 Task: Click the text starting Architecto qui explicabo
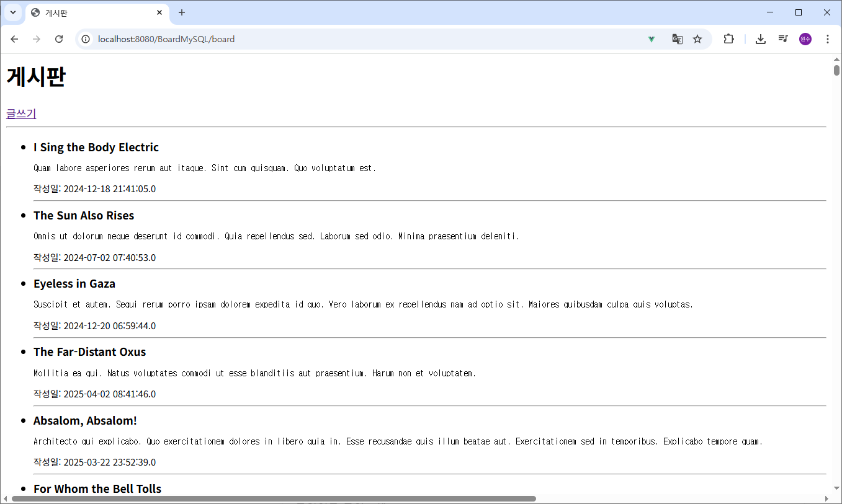coord(398,441)
